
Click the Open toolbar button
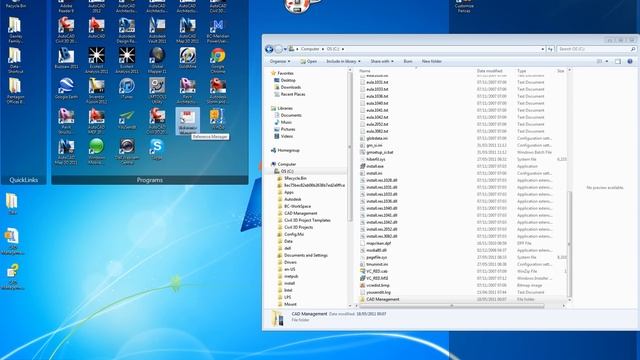[309, 61]
